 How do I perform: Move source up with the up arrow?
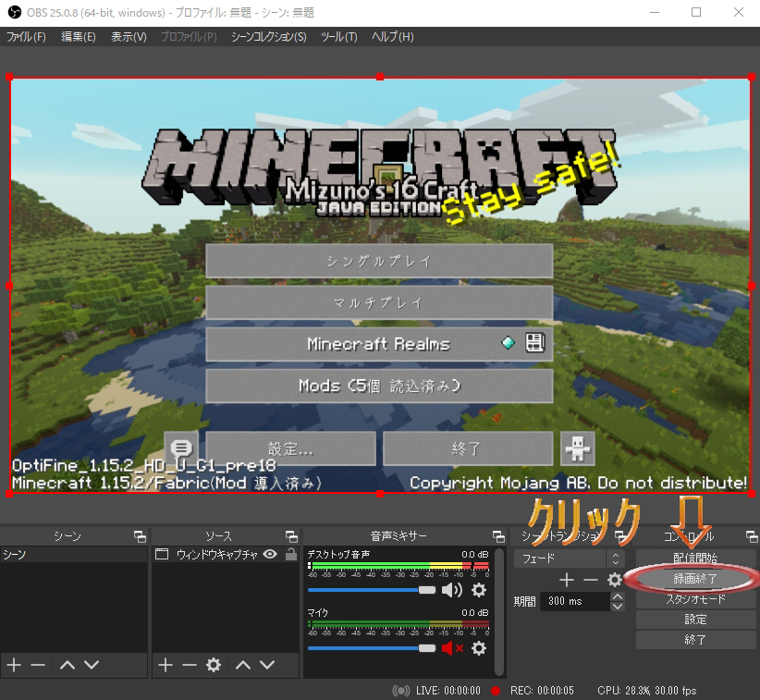point(243,665)
